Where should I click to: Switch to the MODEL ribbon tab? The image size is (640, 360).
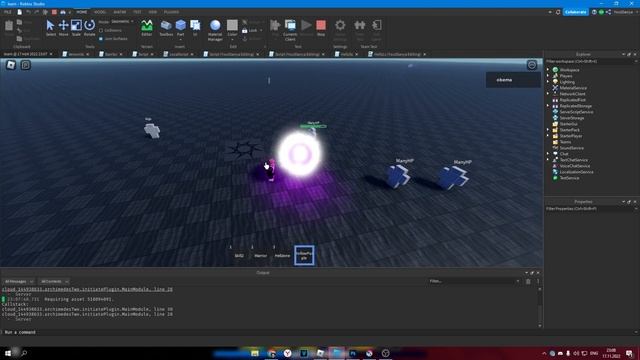point(100,12)
